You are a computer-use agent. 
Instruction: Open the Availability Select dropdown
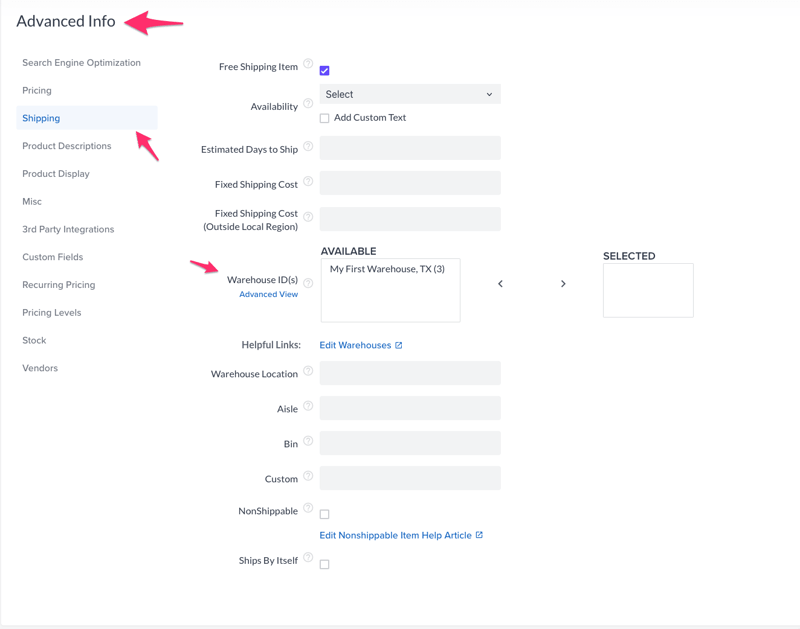click(x=410, y=94)
